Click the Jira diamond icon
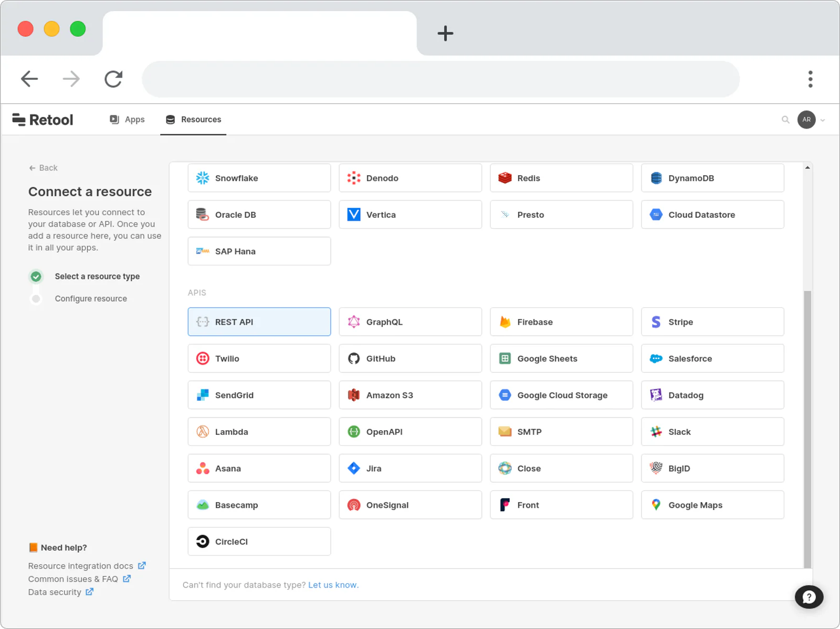Screen dimensions: 840x629 point(354,468)
